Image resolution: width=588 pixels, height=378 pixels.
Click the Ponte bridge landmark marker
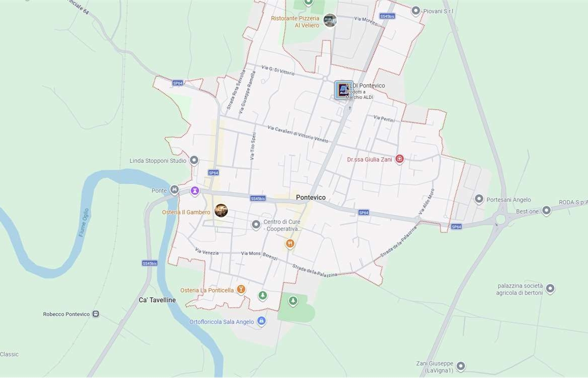[x=174, y=190]
